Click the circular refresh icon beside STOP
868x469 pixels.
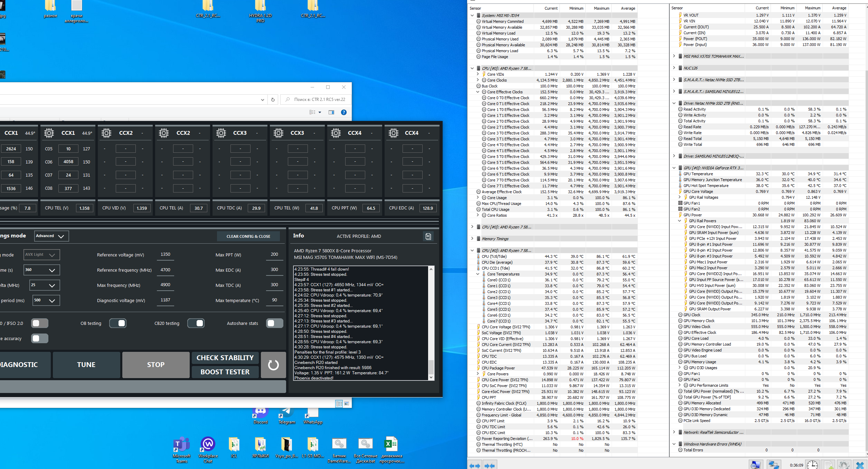273,365
